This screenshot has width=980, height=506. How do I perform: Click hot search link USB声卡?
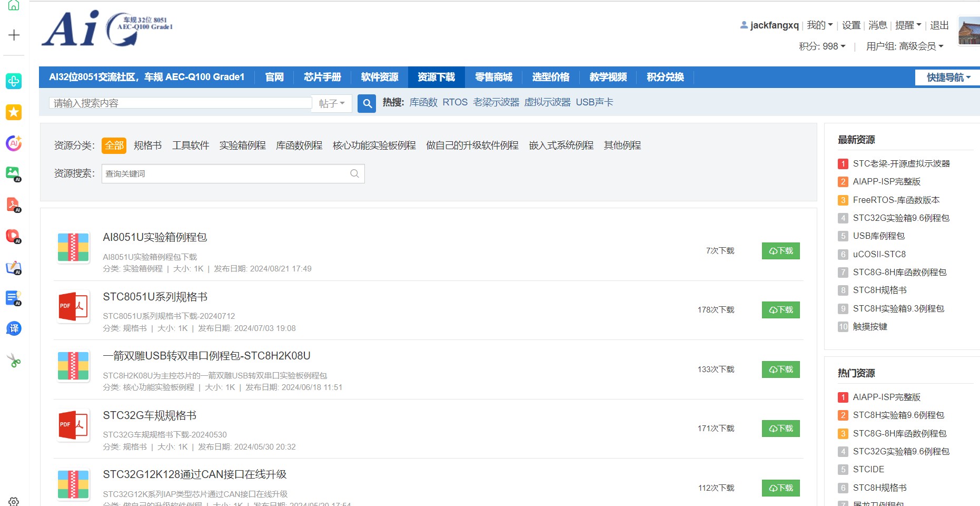(595, 102)
